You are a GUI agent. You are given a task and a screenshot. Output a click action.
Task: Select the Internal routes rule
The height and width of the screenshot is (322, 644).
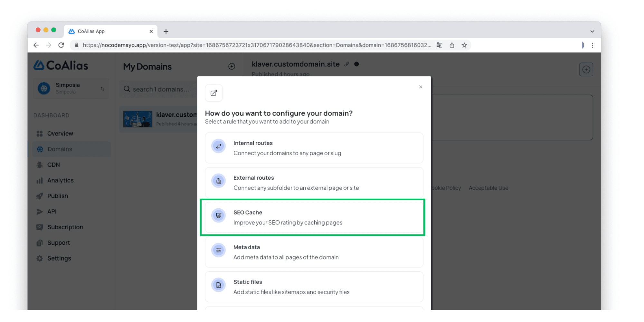tap(314, 148)
